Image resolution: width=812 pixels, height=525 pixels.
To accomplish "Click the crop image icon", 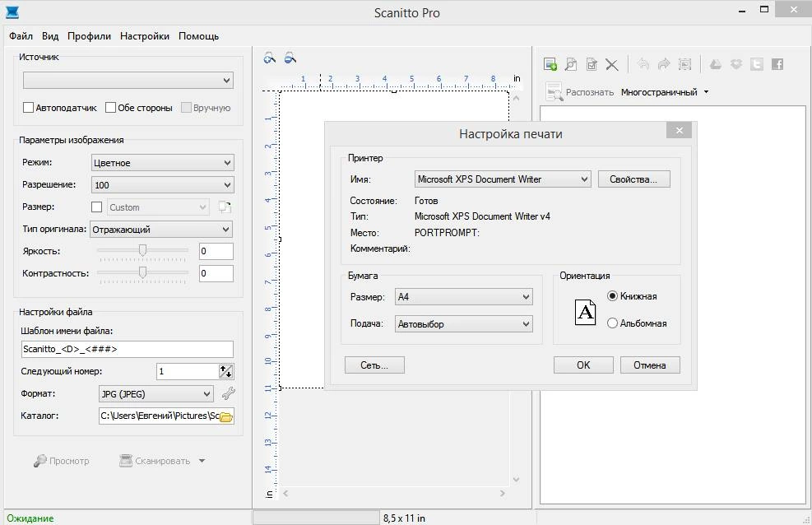I will (x=684, y=64).
